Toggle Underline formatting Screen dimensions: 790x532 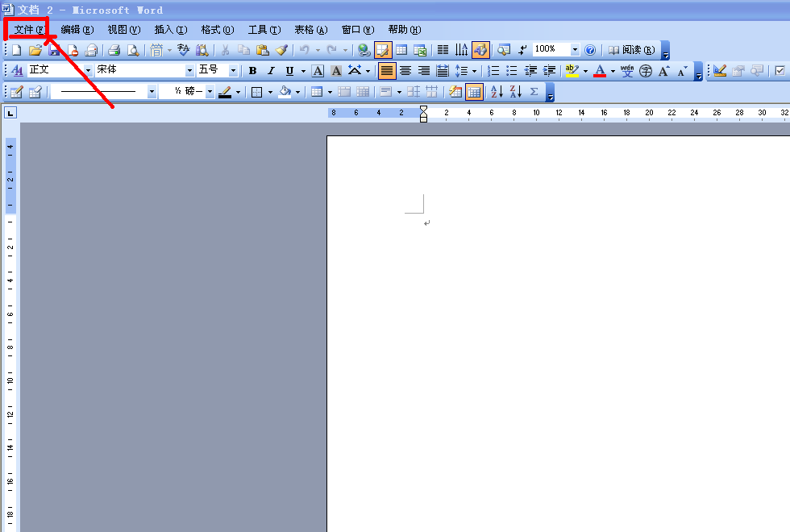tap(289, 71)
